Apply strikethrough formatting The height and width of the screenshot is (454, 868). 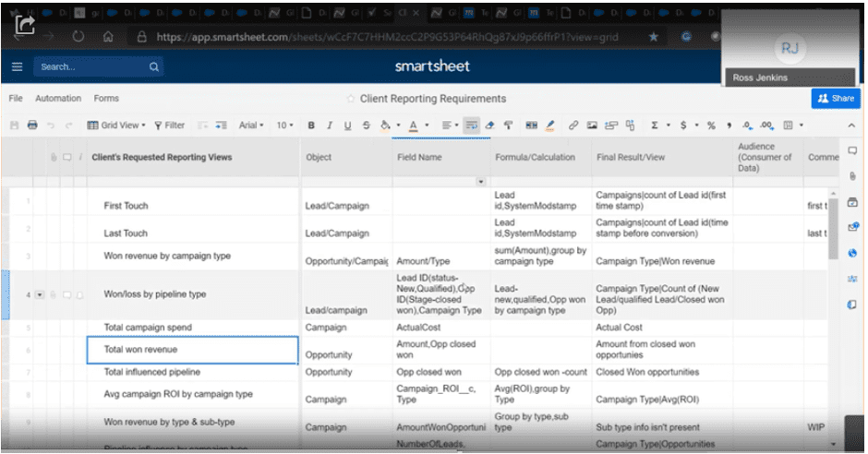366,125
